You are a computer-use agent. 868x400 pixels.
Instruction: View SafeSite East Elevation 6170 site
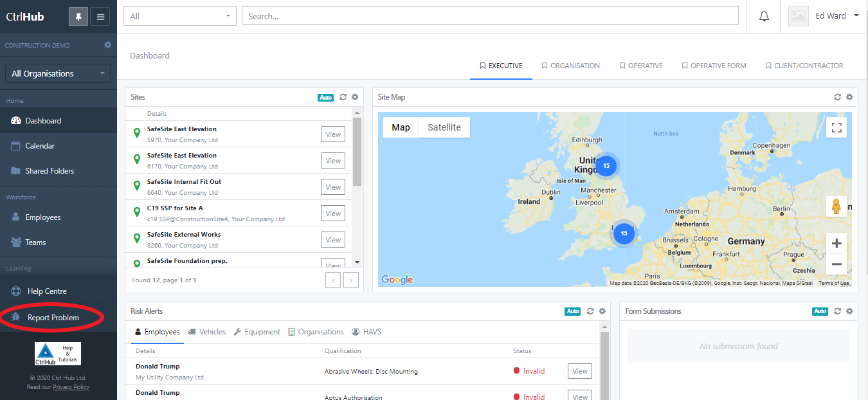pos(333,161)
